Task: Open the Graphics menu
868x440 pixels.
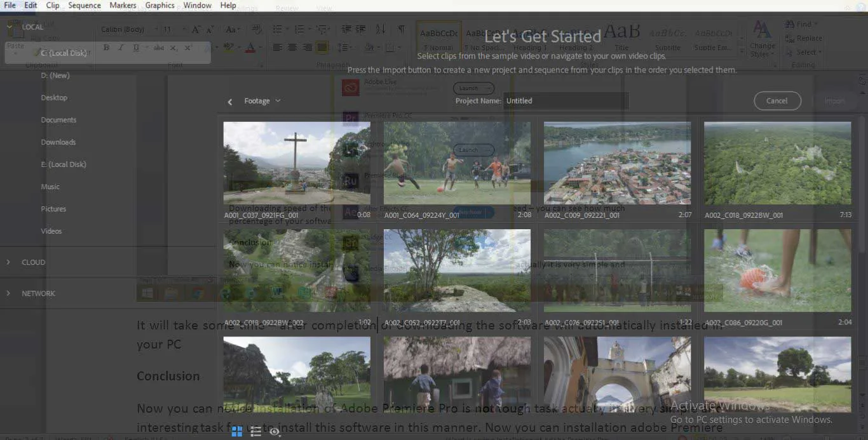Action: pyautogui.click(x=159, y=5)
